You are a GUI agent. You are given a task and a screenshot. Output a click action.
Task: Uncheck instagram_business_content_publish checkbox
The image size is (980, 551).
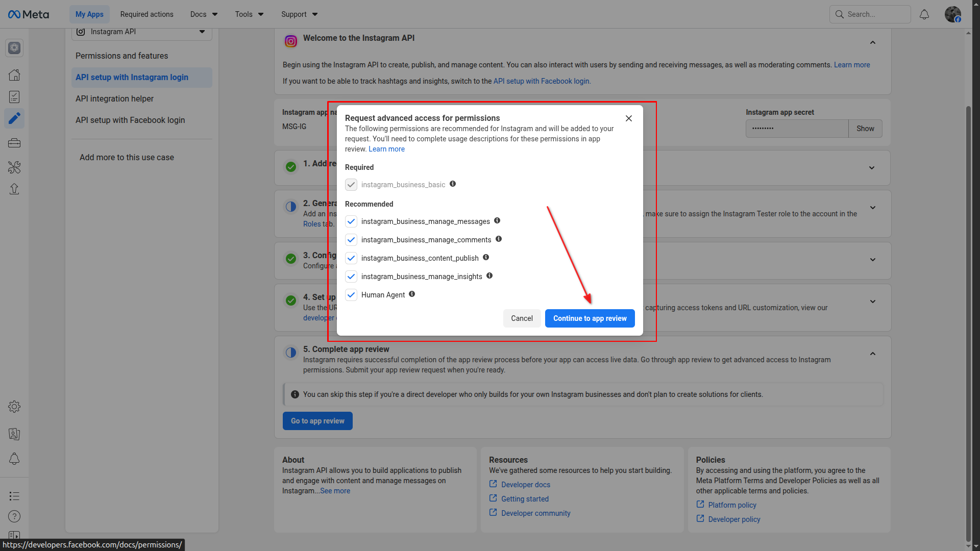pos(351,258)
